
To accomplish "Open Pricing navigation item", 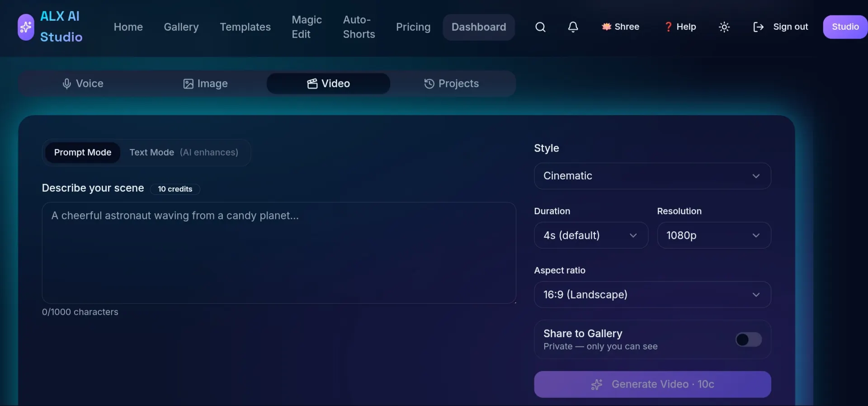I will pyautogui.click(x=413, y=27).
